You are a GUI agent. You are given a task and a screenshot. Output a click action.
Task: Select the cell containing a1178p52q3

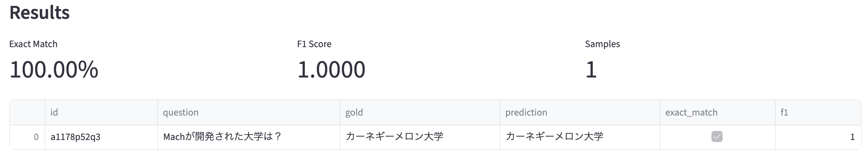(x=75, y=137)
